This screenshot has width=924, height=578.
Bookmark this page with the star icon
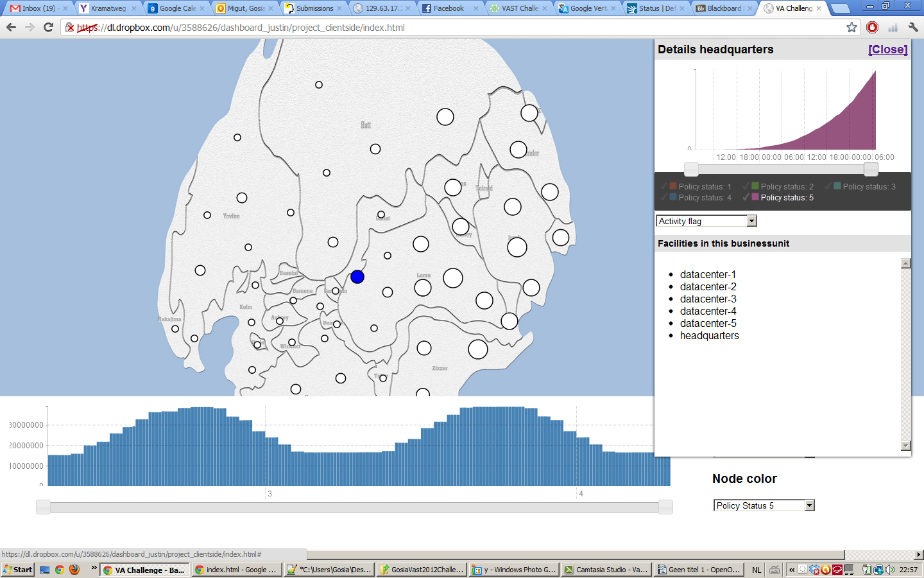point(851,27)
